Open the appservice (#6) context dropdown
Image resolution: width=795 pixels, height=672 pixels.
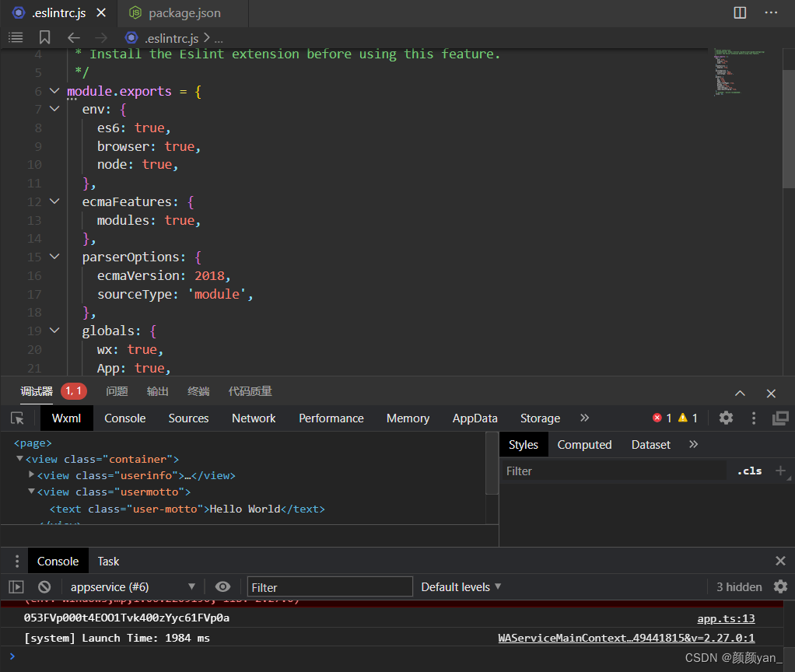[x=132, y=587]
